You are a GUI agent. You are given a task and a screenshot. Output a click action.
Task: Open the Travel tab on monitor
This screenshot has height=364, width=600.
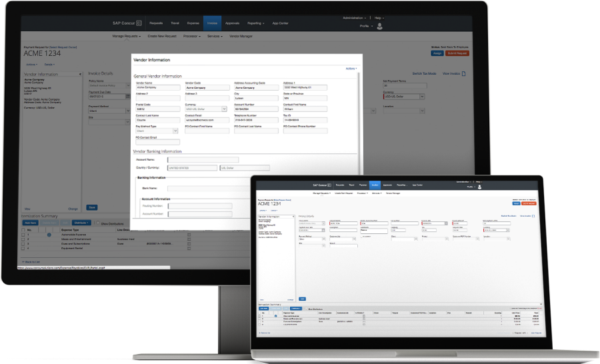click(x=175, y=23)
